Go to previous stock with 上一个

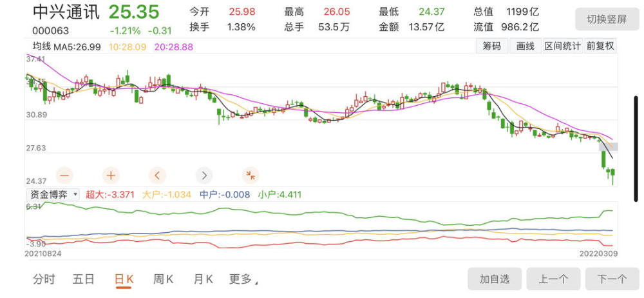pos(553,279)
